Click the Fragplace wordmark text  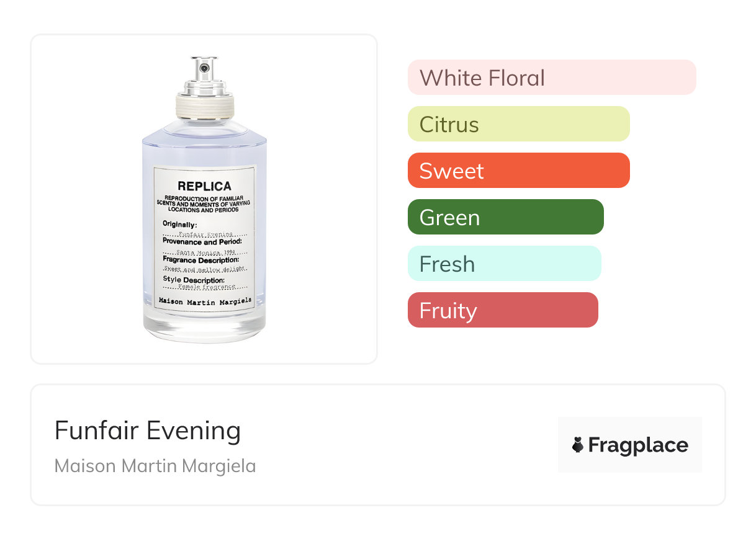pos(638,445)
